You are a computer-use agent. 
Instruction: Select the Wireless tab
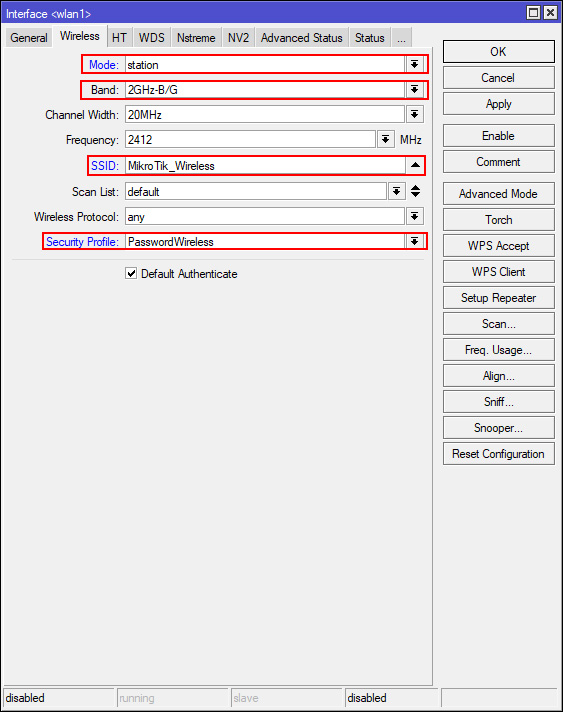tap(79, 36)
